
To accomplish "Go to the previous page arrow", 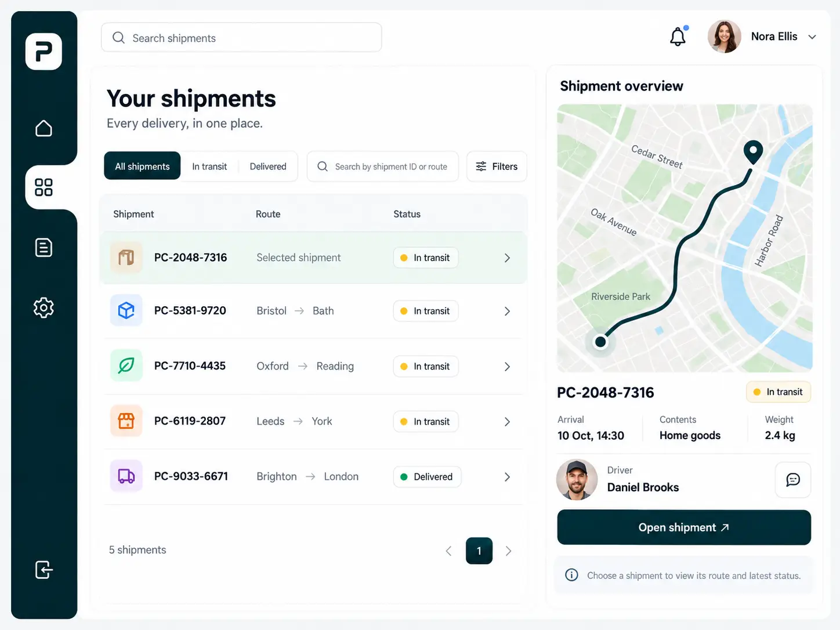I will pos(448,551).
